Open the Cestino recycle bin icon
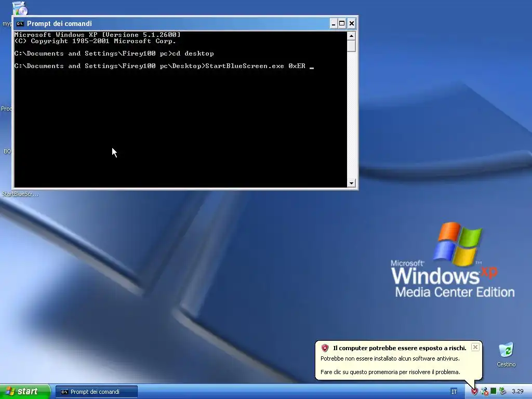The height and width of the screenshot is (399, 532). (506, 350)
